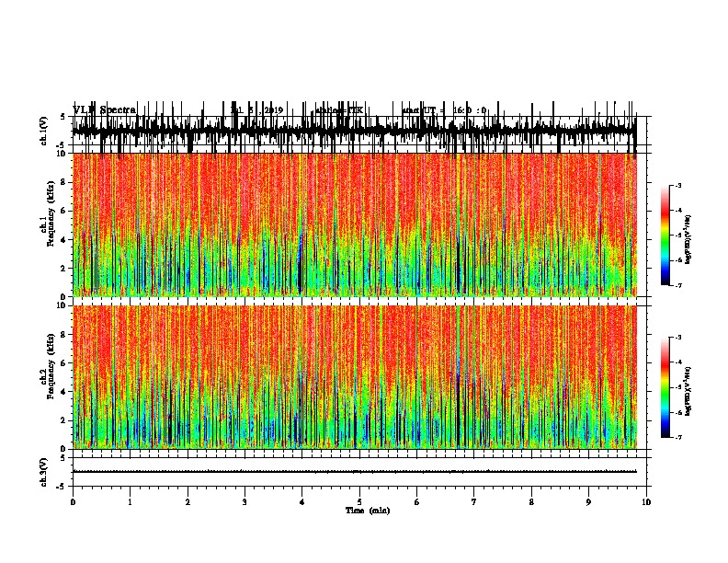Click the -7 tick on ch.2 colorbar
Viewport: 728px width, 563px height.
coord(678,437)
